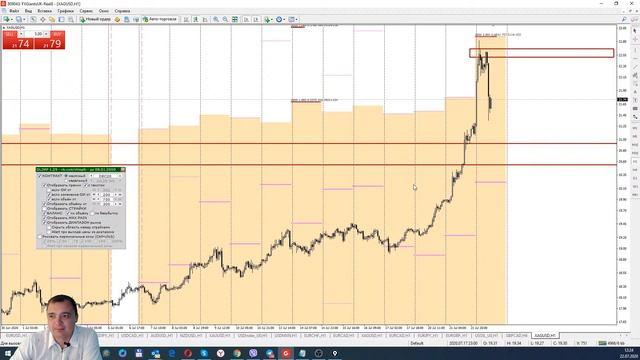Open Skype from the taskbar
The height and width of the screenshot is (360, 640).
pos(204,353)
